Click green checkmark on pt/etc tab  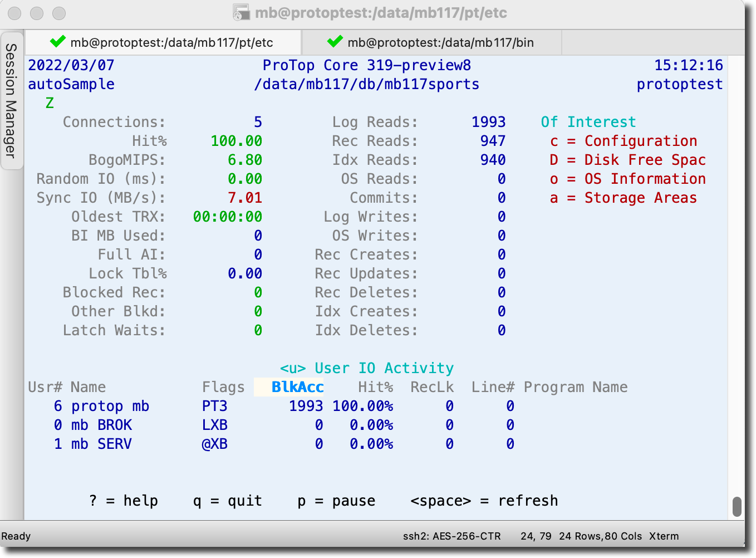(58, 42)
